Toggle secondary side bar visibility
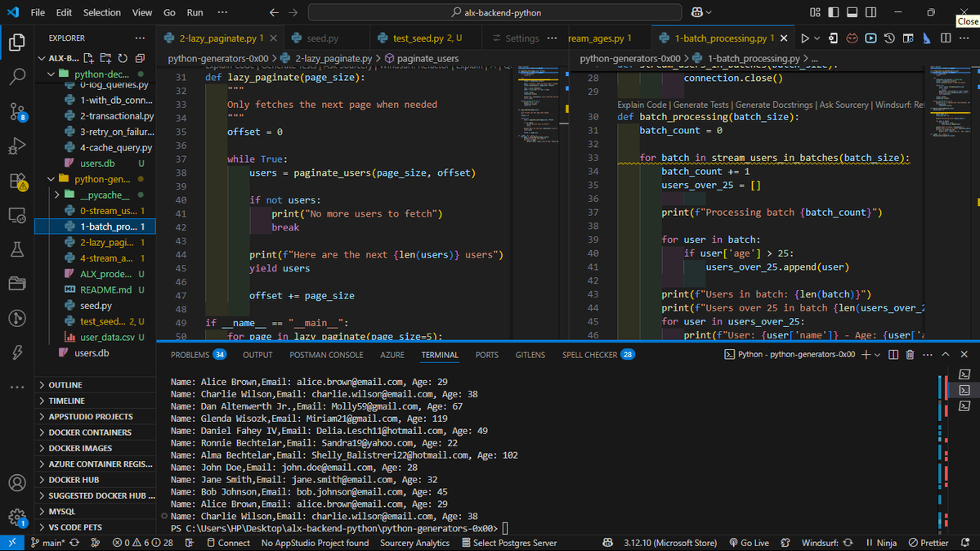980x551 pixels. point(870,12)
